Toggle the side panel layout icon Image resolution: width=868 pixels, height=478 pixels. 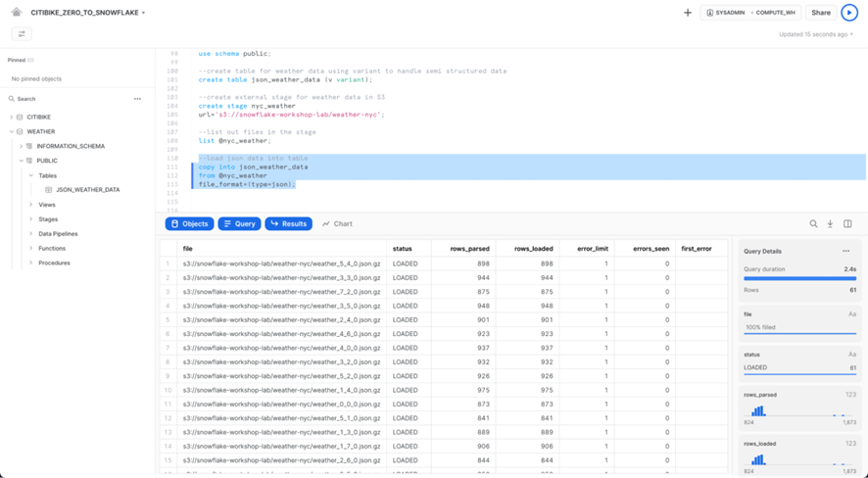tap(847, 224)
